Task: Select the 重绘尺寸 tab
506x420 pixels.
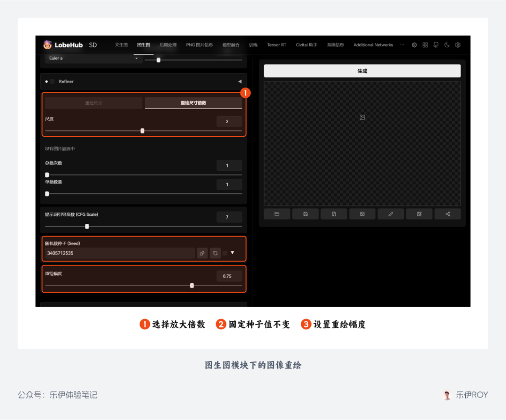Action: click(93, 103)
